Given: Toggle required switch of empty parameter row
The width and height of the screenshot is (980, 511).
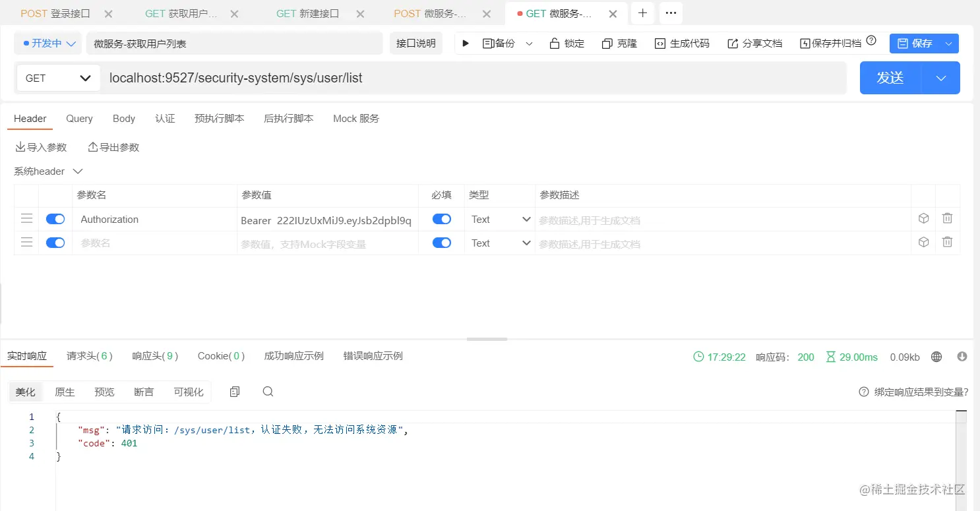Looking at the screenshot, I should tap(442, 243).
